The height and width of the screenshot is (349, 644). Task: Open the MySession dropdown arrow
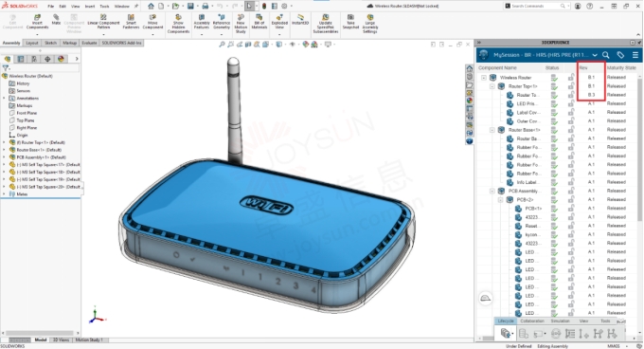[x=595, y=55]
